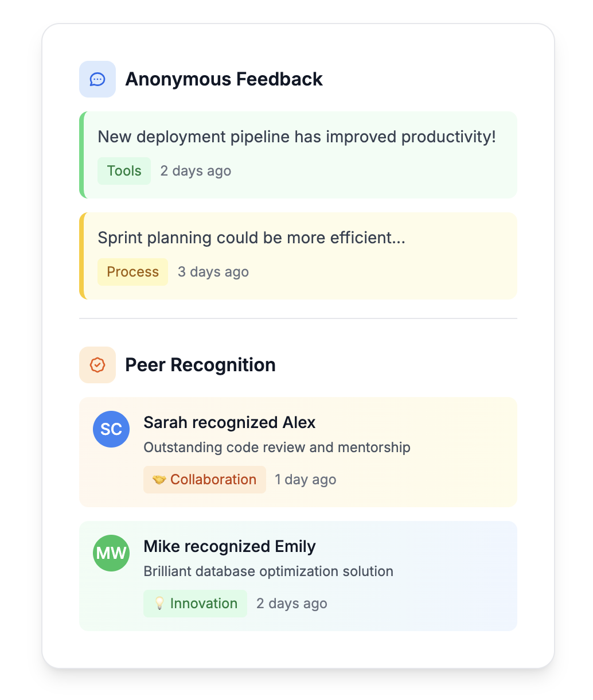Toggle the Tools category tag

pos(124,170)
